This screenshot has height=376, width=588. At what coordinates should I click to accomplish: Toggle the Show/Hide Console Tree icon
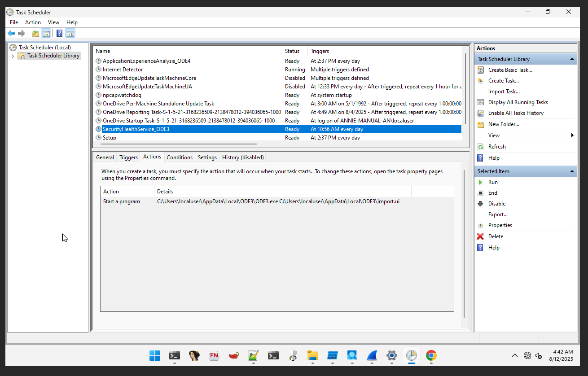point(46,33)
